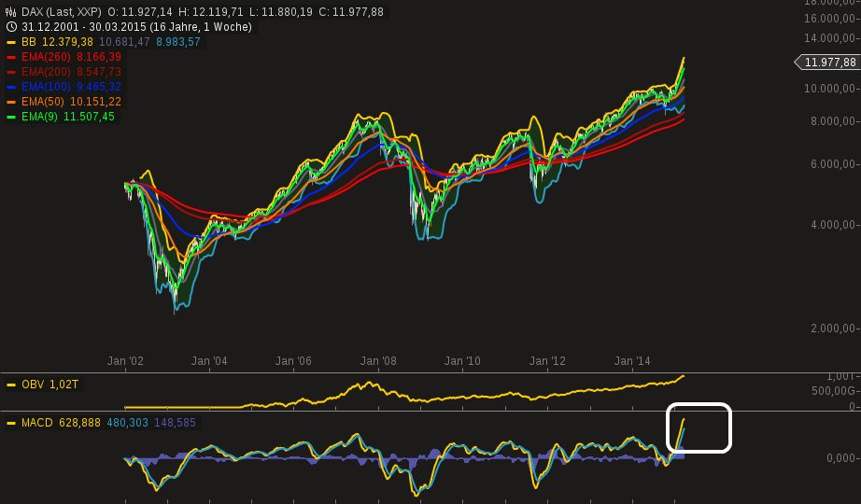Click the red EMA(260) legend color marker
The width and height of the screenshot is (861, 504).
pyautogui.click(x=11, y=57)
